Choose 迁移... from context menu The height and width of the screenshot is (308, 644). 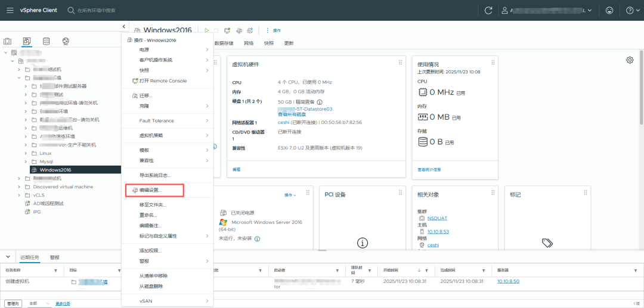168,95
